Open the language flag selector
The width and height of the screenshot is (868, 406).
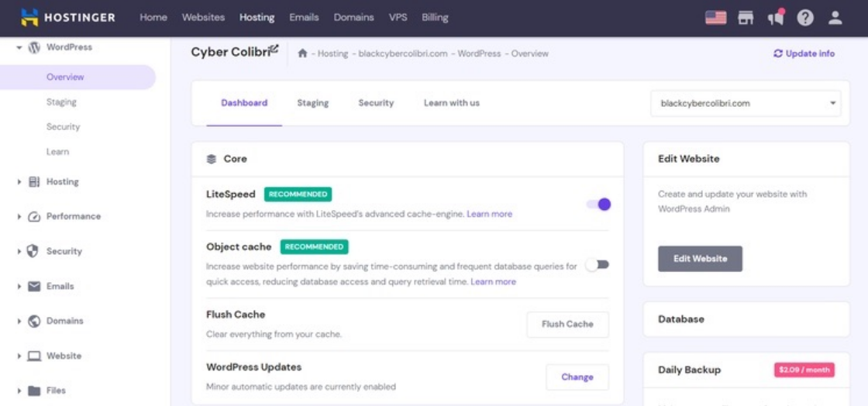coord(716,18)
